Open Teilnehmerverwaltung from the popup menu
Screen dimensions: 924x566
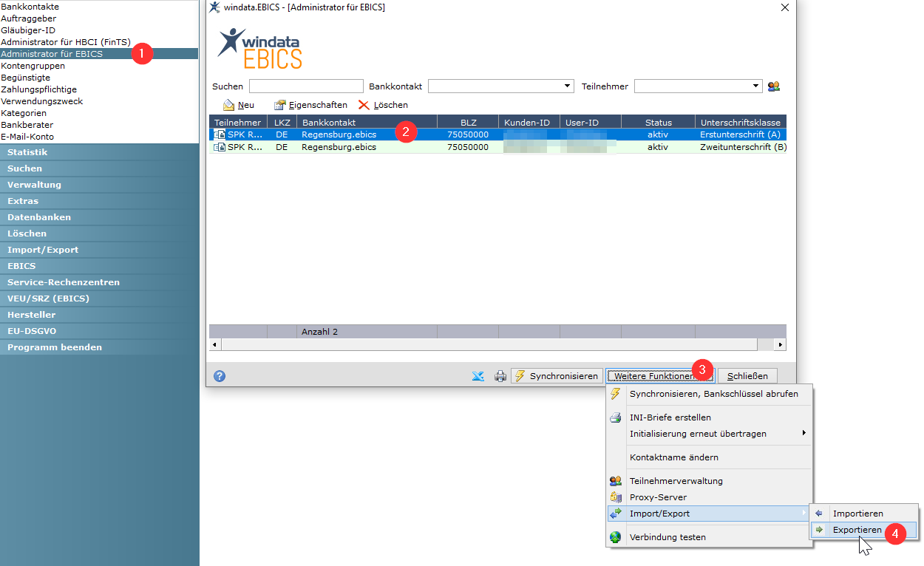[x=709, y=481]
